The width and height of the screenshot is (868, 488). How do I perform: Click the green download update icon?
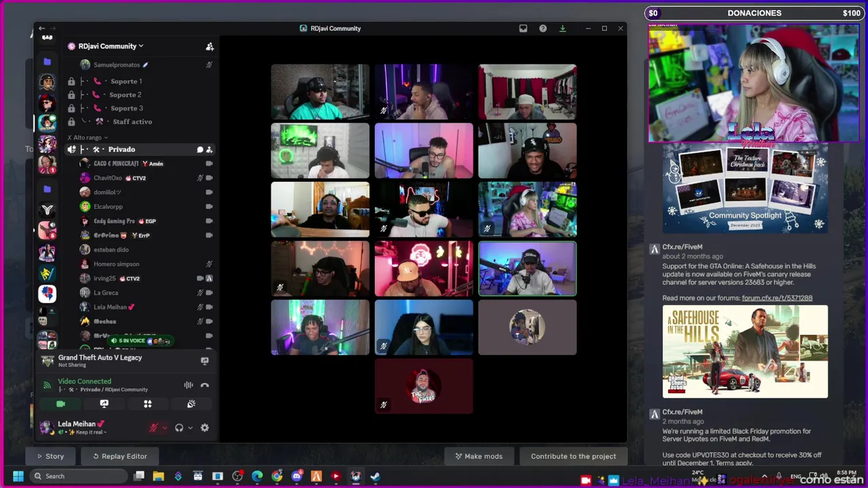(x=562, y=28)
